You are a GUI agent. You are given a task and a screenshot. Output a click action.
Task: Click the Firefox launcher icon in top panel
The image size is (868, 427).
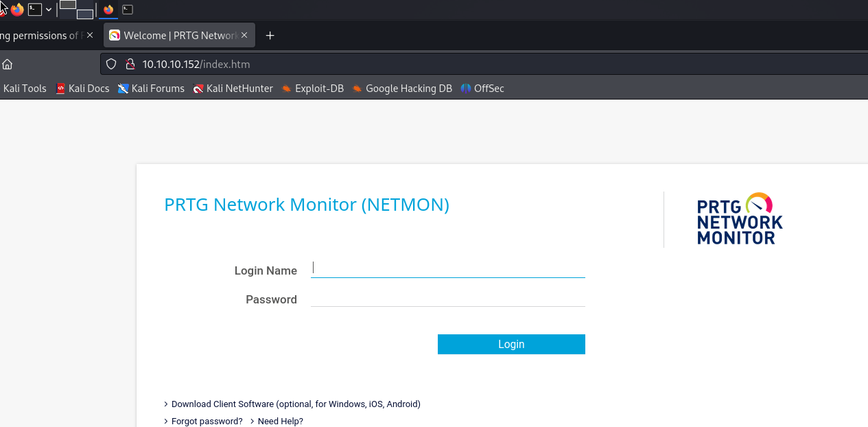[x=17, y=10]
